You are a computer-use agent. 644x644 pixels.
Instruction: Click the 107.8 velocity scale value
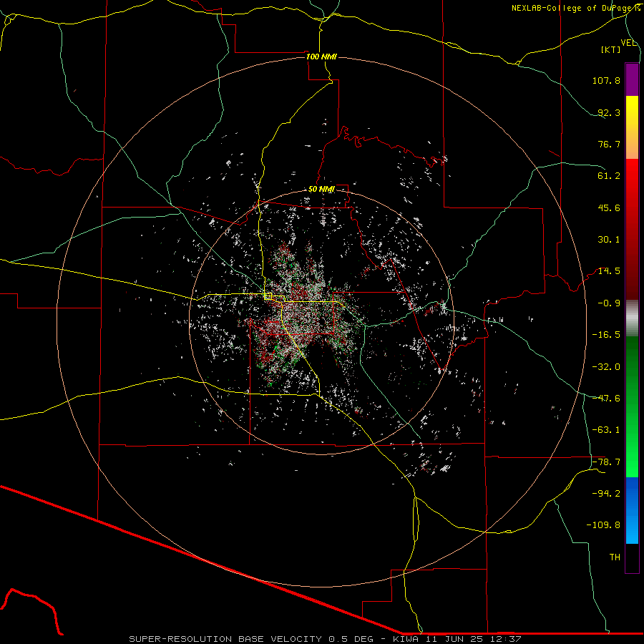(606, 80)
